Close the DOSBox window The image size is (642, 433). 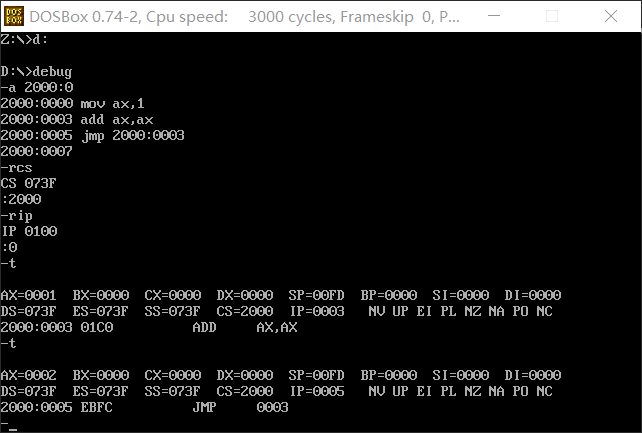611,16
